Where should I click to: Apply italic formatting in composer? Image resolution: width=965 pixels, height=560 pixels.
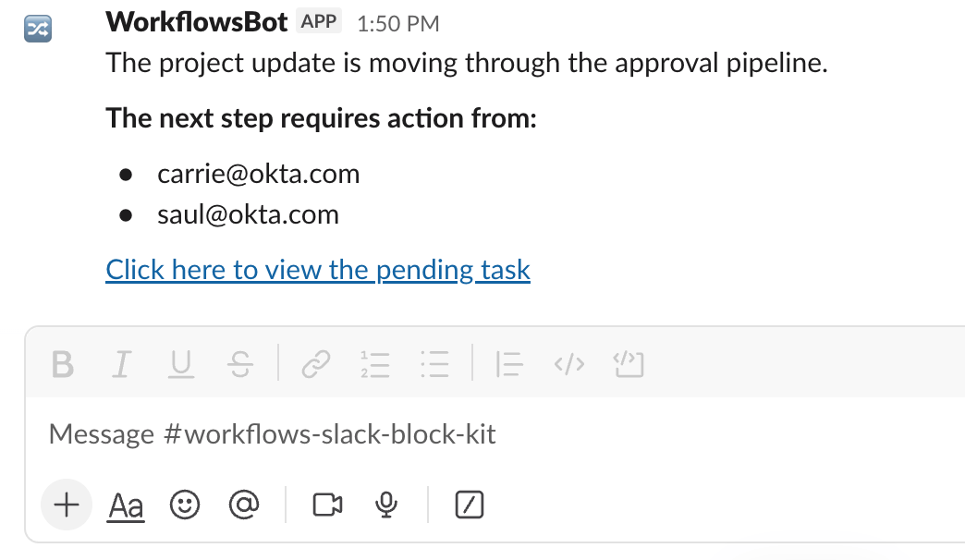[121, 365]
